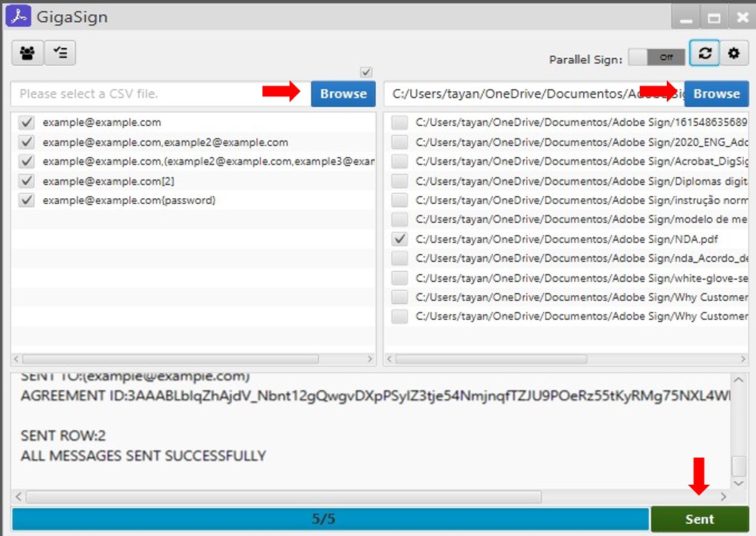Click the refresh arrows icon
756x536 pixels.
(705, 53)
